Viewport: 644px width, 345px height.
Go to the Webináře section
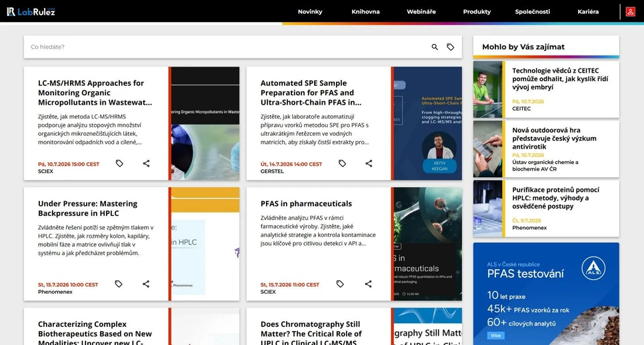(421, 11)
